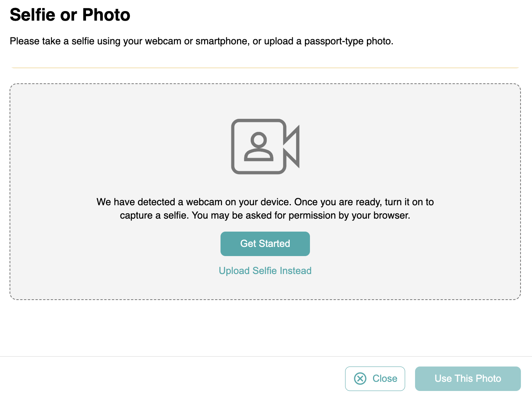
Task: Click the "We have detected a webcam" line
Action: 265,202
